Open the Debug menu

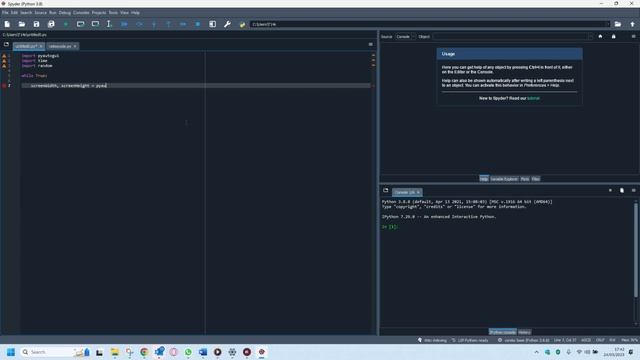point(64,13)
